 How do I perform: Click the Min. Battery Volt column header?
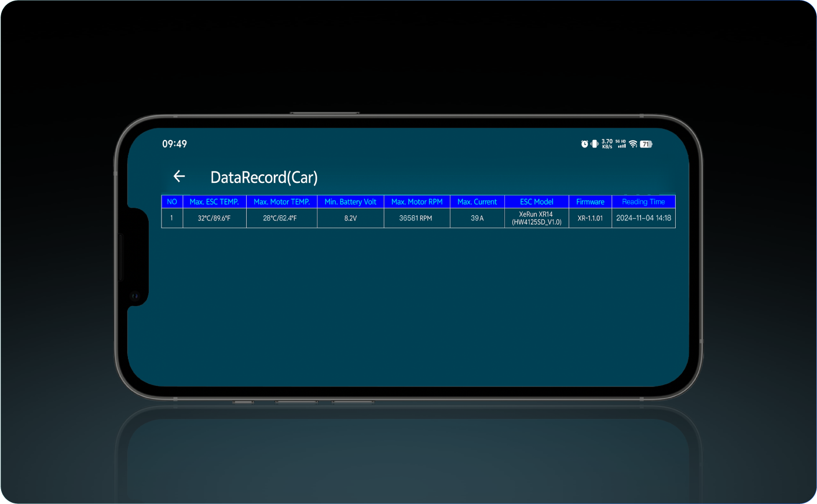tap(350, 202)
